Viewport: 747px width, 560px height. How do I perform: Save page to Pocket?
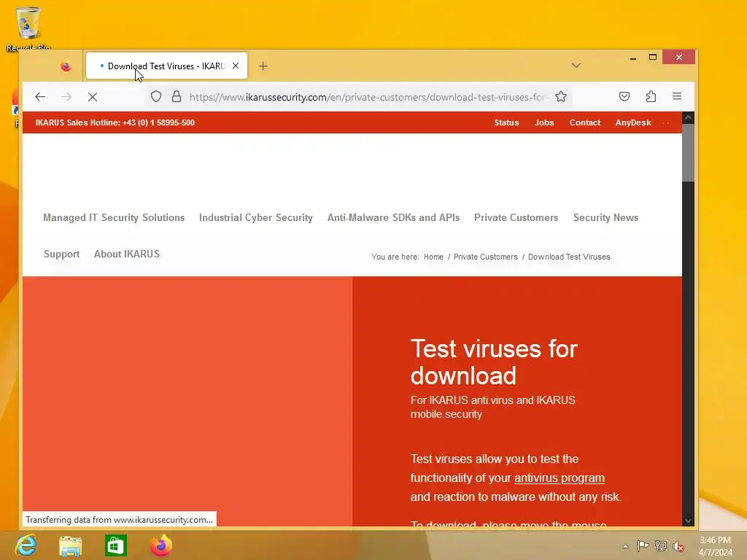[624, 97]
